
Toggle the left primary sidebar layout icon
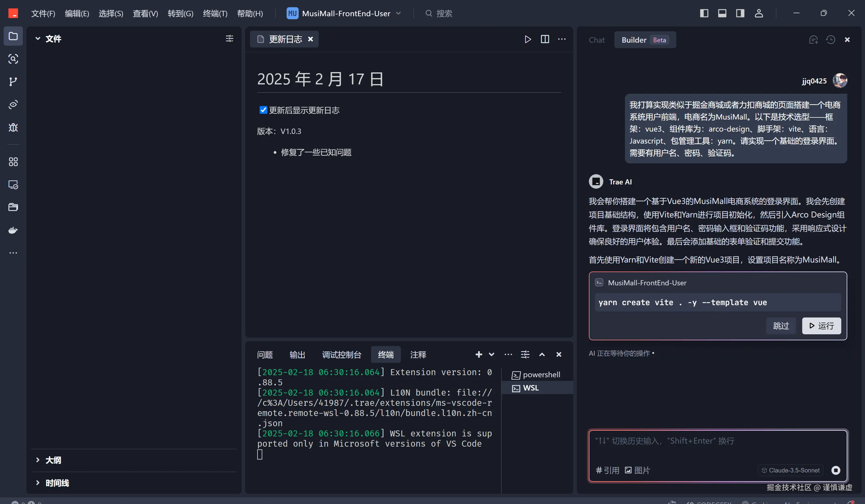(704, 14)
